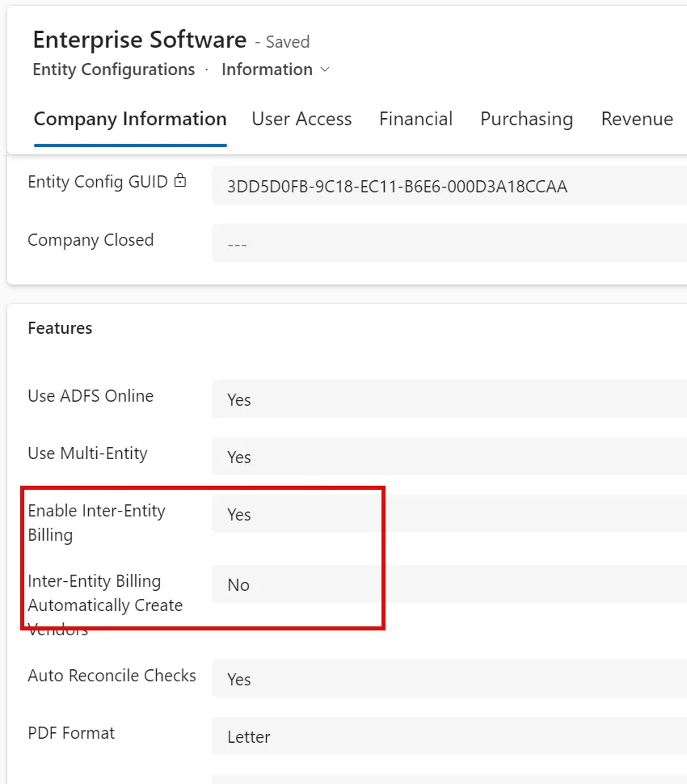Select the Company Information tab

[130, 119]
